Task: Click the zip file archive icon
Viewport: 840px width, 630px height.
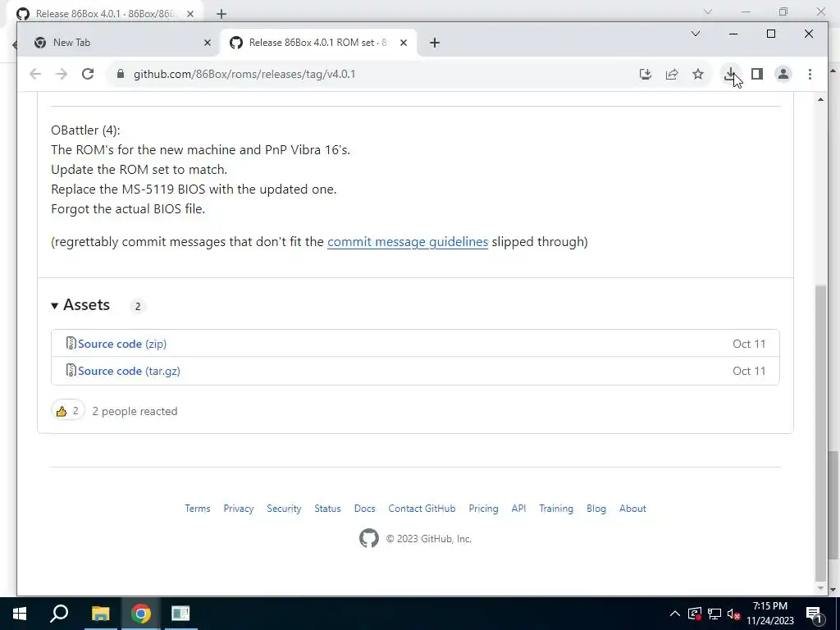Action: (71, 343)
